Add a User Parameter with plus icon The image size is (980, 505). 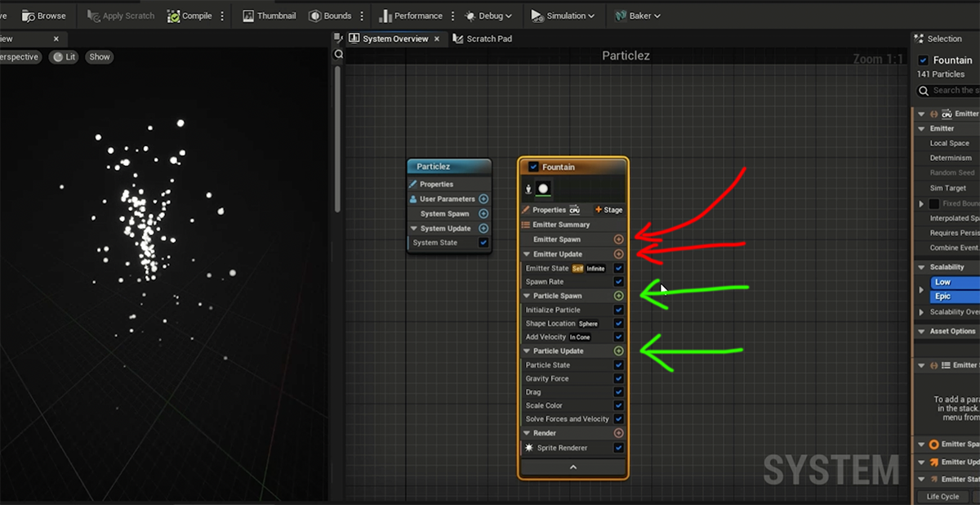pyautogui.click(x=483, y=199)
